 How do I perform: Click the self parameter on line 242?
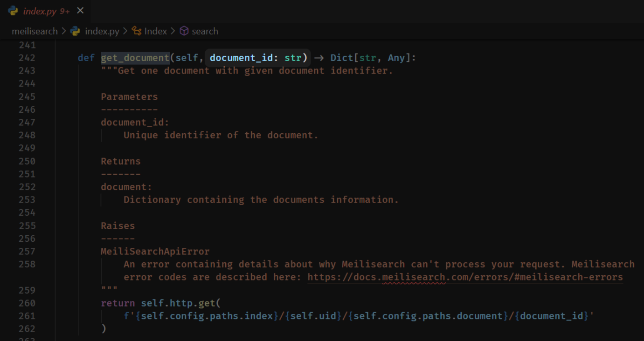coord(187,58)
